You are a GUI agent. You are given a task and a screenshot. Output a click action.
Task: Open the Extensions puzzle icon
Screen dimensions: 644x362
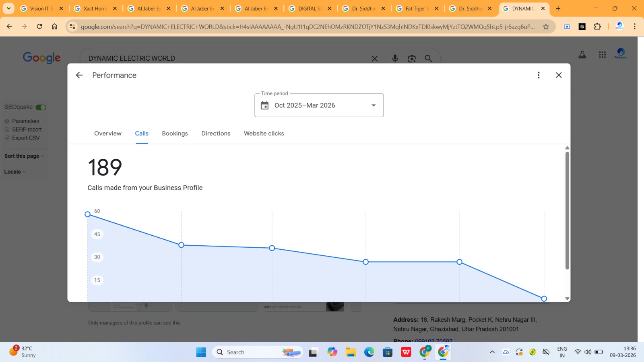tap(597, 27)
